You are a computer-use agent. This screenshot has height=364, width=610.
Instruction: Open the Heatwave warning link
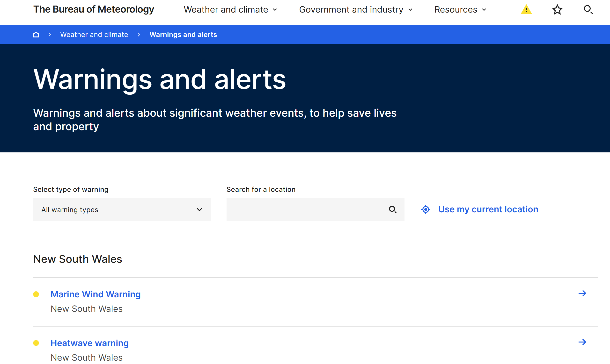[90, 343]
